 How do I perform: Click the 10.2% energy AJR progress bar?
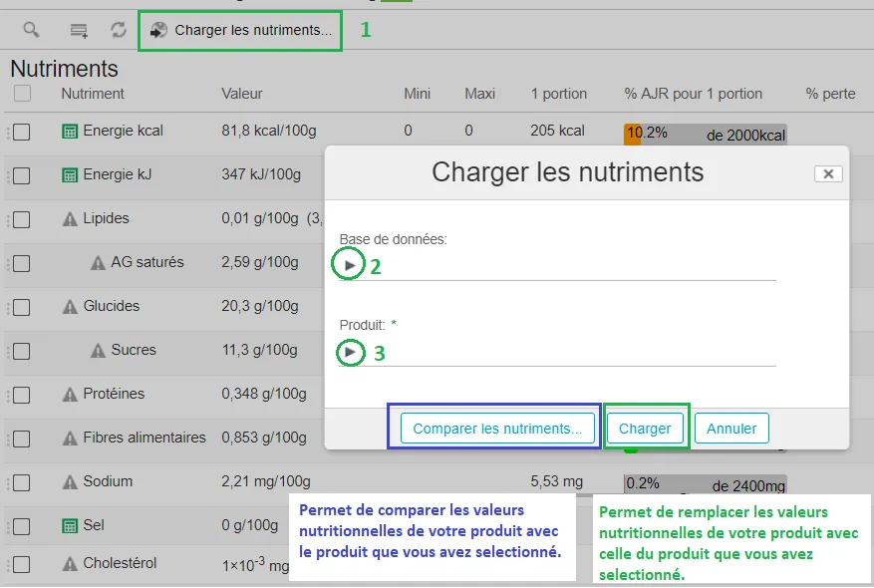point(706,135)
